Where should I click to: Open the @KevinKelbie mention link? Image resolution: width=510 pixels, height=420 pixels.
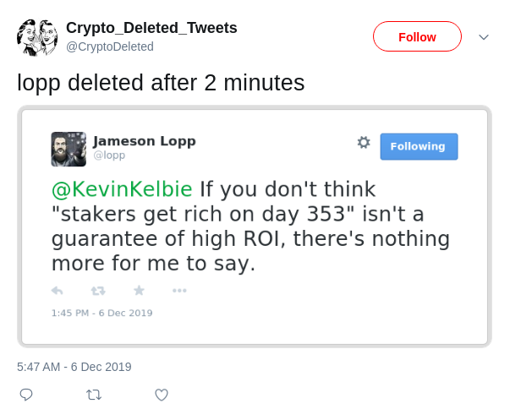[123, 189]
